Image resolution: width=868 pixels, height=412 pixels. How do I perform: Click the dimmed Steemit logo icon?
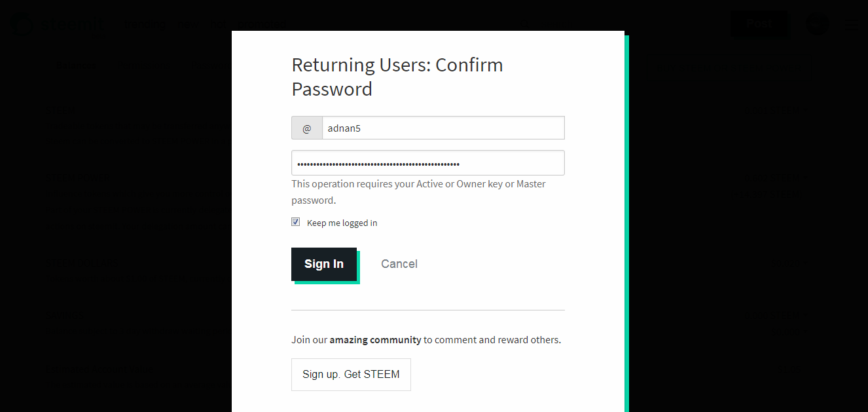tap(22, 25)
